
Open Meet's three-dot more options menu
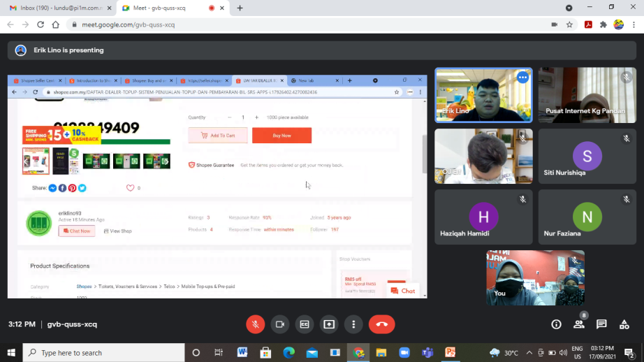point(353,324)
